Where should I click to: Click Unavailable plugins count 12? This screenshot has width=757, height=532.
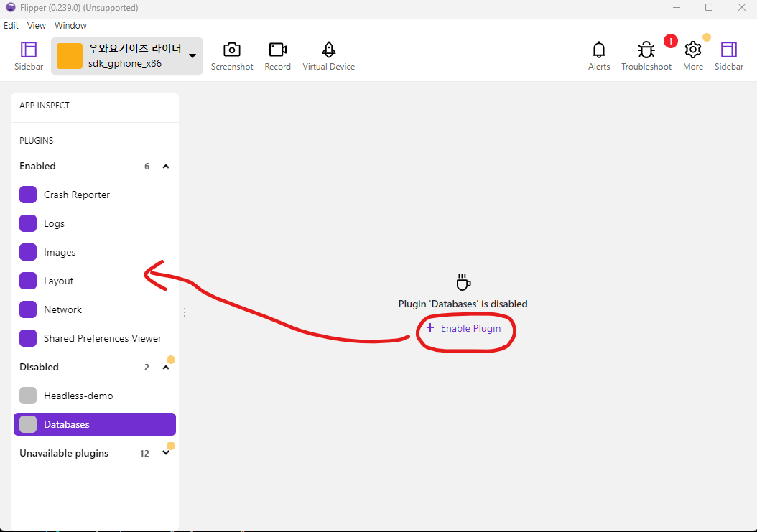click(x=144, y=453)
